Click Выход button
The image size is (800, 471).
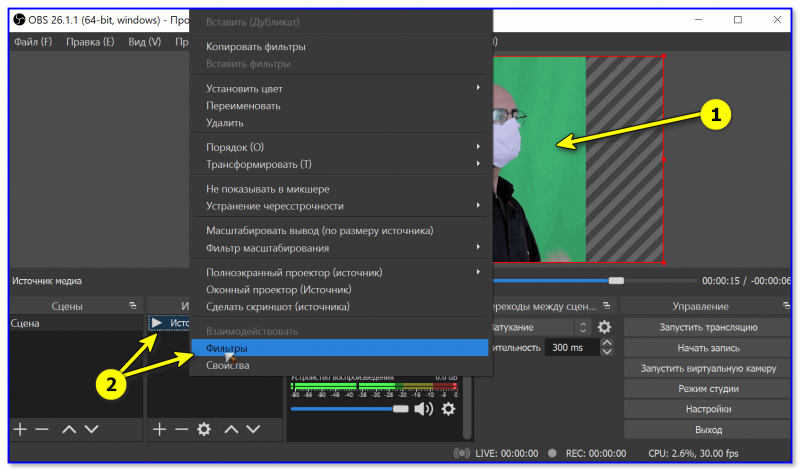tap(708, 430)
